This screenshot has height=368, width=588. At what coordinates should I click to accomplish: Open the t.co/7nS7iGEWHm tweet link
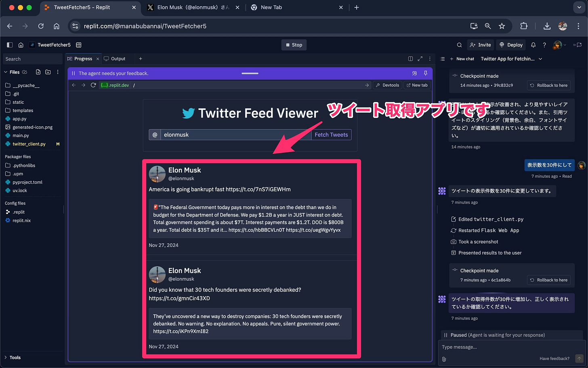coord(258,189)
